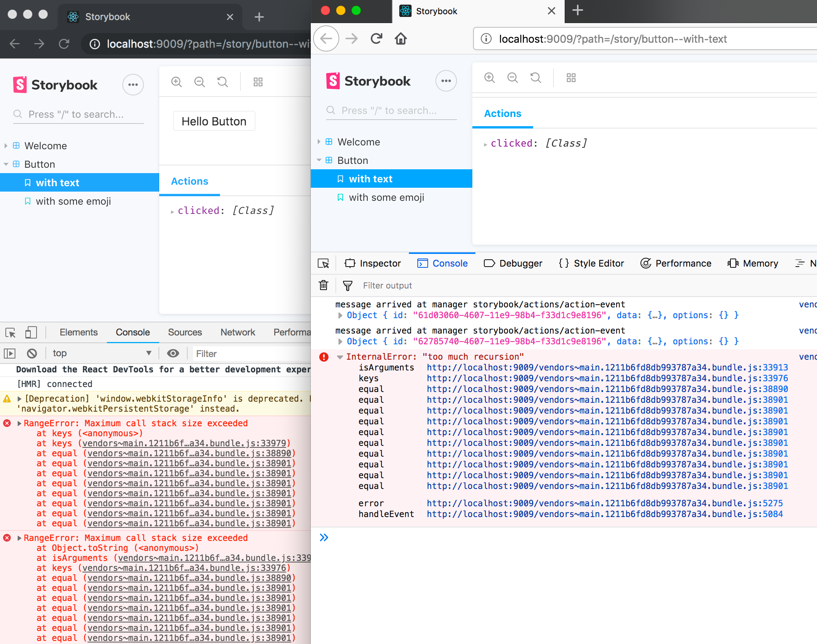
Task: Toggle live expression eye icon in Chrome console
Action: (x=173, y=353)
